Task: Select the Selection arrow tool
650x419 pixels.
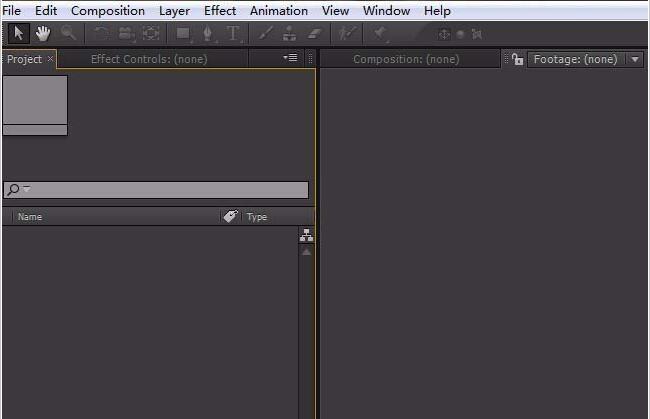Action: pyautogui.click(x=19, y=34)
